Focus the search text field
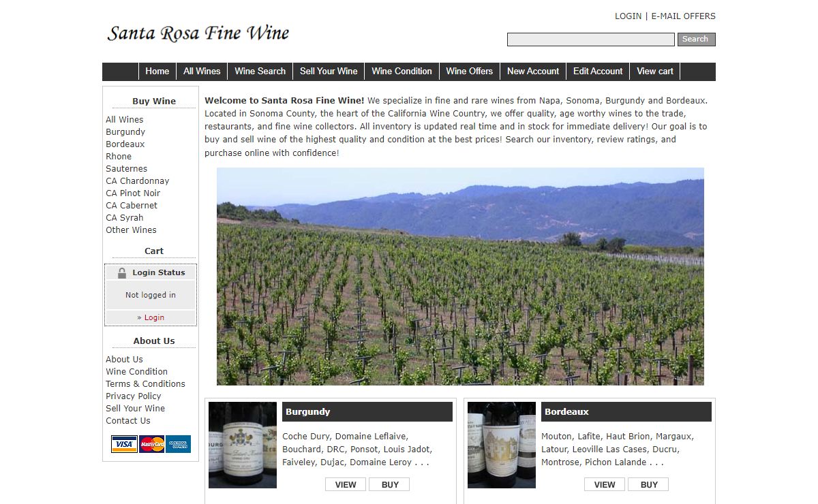The image size is (818, 504). [x=591, y=40]
